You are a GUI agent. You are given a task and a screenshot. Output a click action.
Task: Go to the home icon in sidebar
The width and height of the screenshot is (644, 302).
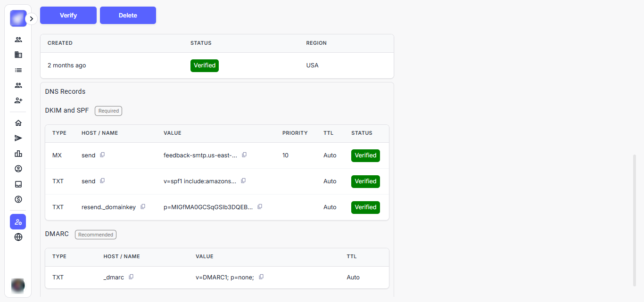tap(18, 123)
